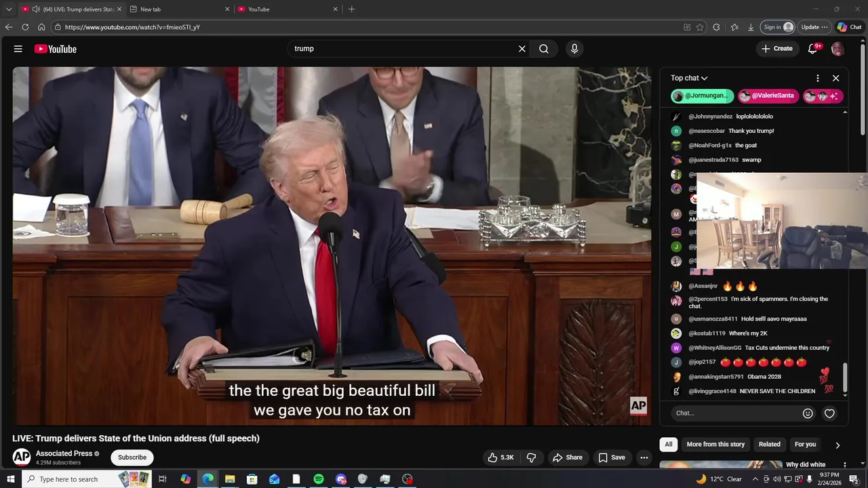Image resolution: width=868 pixels, height=488 pixels.
Task: Like the video
Action: (500, 457)
